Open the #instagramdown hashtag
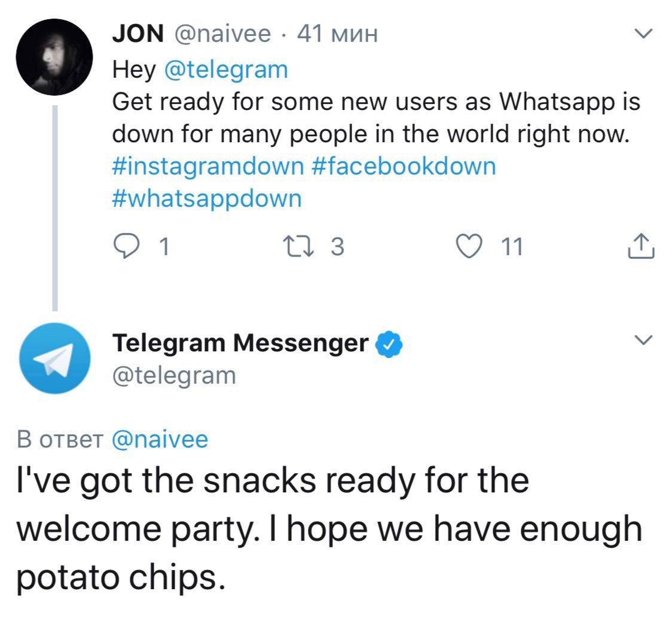This screenshot has height=625, width=672. [208, 166]
